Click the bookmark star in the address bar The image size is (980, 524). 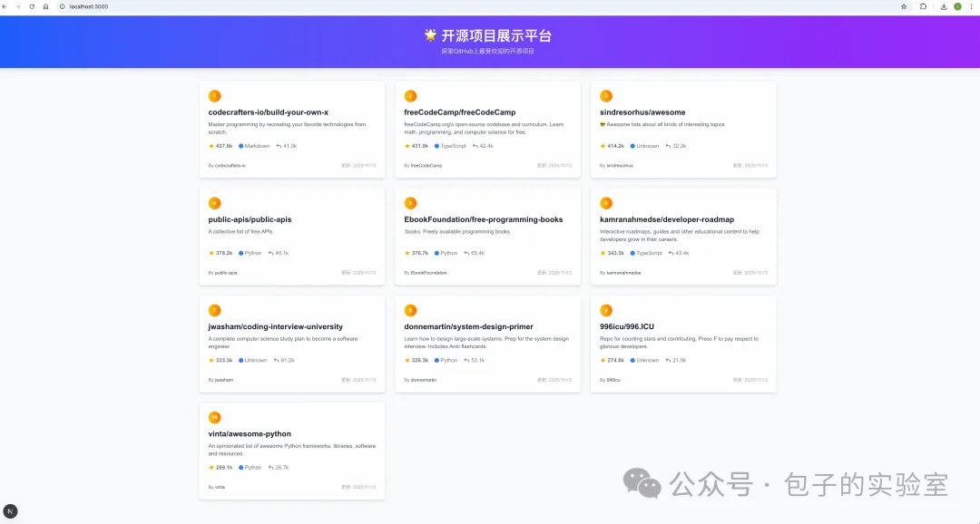(903, 6)
